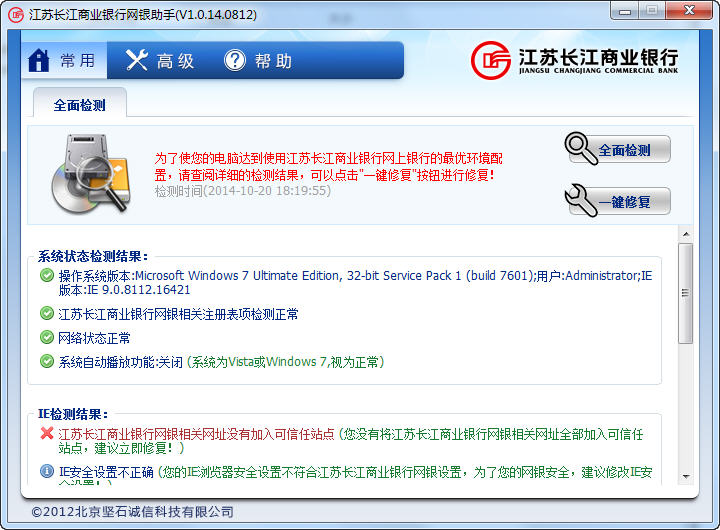Click green check beside 操作系统版本 row
Image resolution: width=720 pixels, height=530 pixels.
[x=47, y=275]
